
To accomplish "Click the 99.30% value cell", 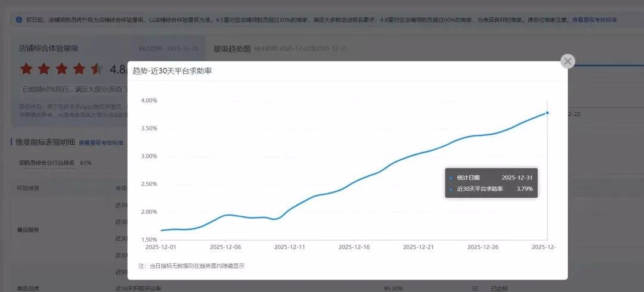I will [393, 288].
